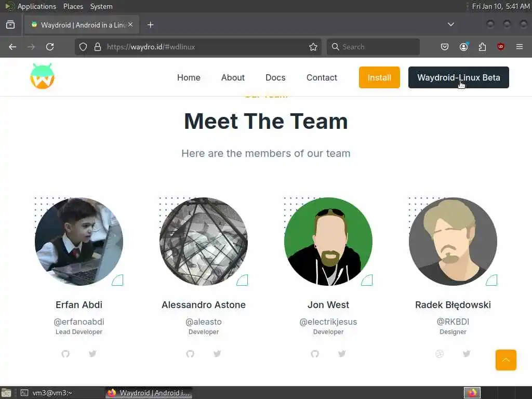Click the Waydroid-Linux Beta button
The height and width of the screenshot is (399, 532).
point(459,77)
